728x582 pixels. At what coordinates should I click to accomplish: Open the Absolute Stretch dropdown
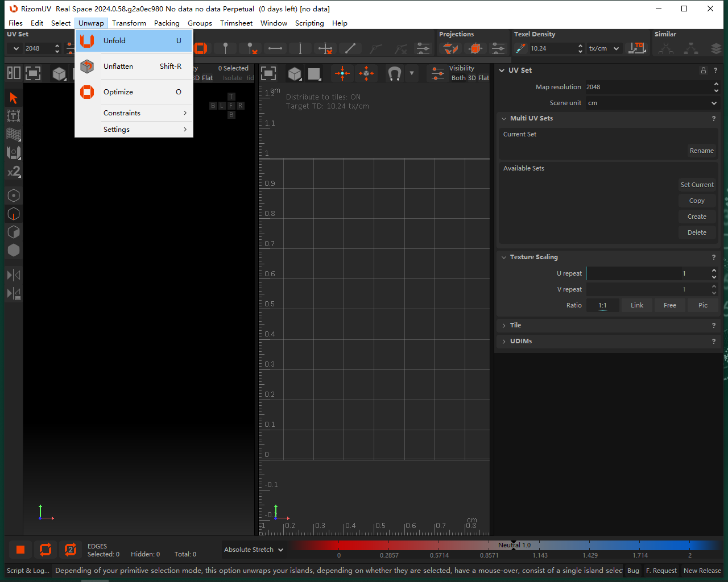253,550
